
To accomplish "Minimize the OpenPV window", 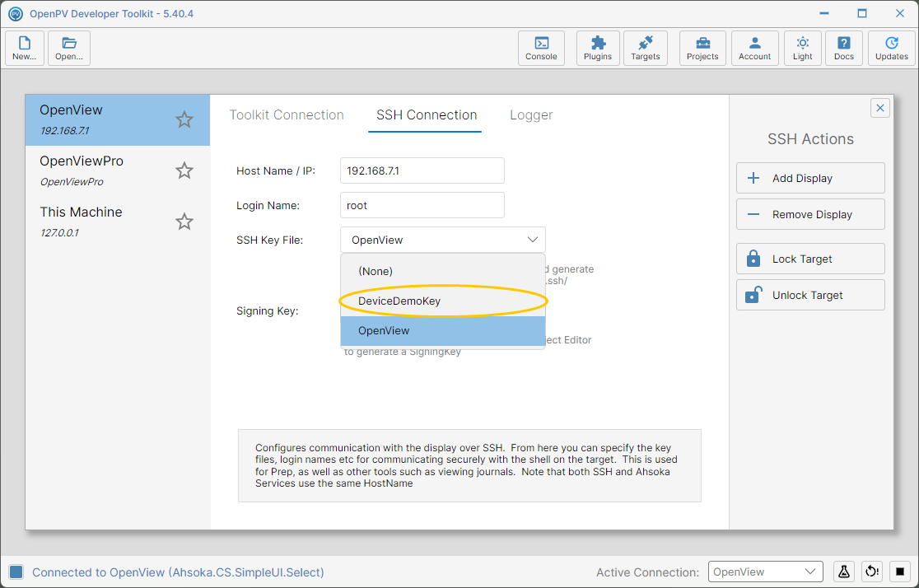I will [x=824, y=13].
